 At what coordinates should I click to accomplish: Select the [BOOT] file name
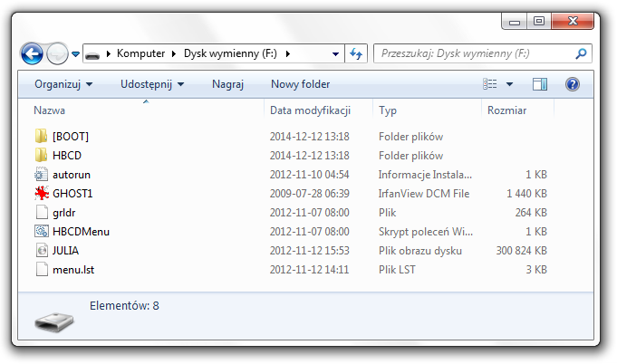[71, 137]
